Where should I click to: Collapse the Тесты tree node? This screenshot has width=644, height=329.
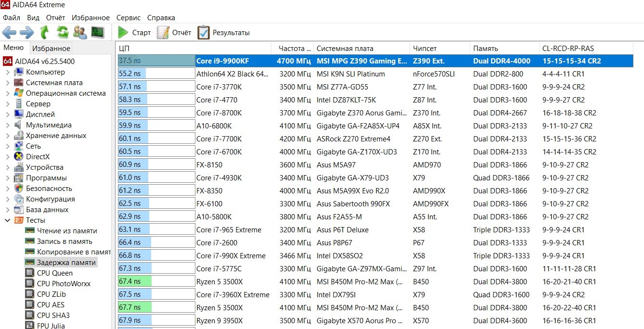pyautogui.click(x=8, y=220)
